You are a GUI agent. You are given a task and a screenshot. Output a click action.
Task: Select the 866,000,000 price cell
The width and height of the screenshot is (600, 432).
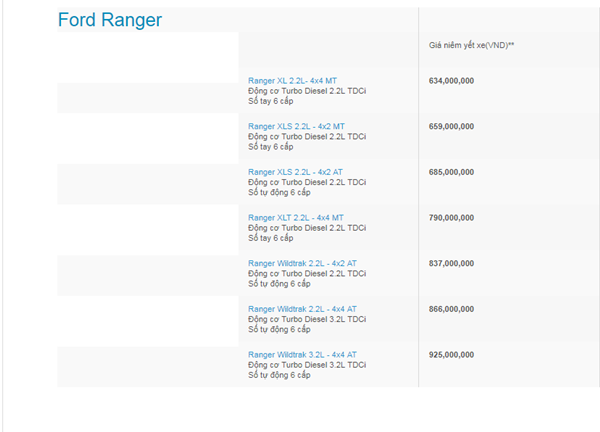[451, 309]
